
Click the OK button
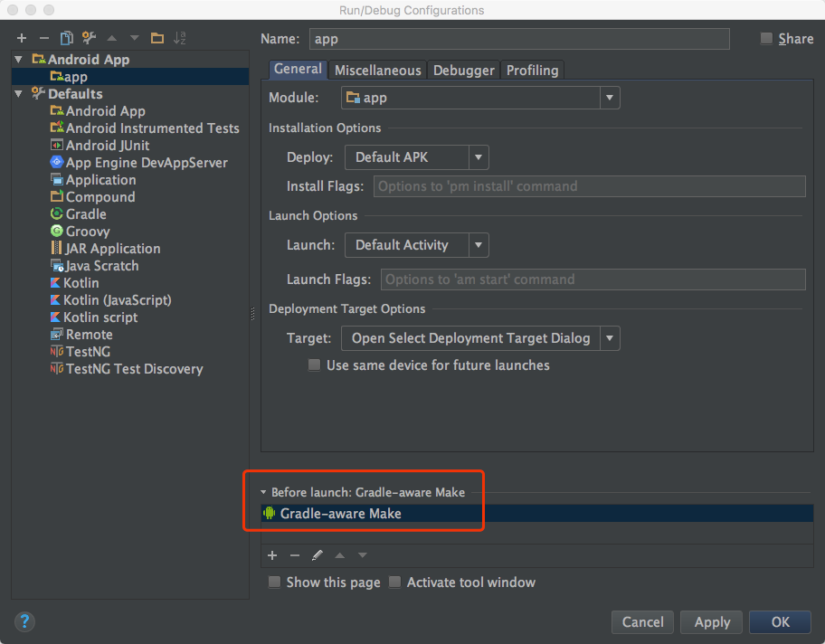click(x=781, y=622)
